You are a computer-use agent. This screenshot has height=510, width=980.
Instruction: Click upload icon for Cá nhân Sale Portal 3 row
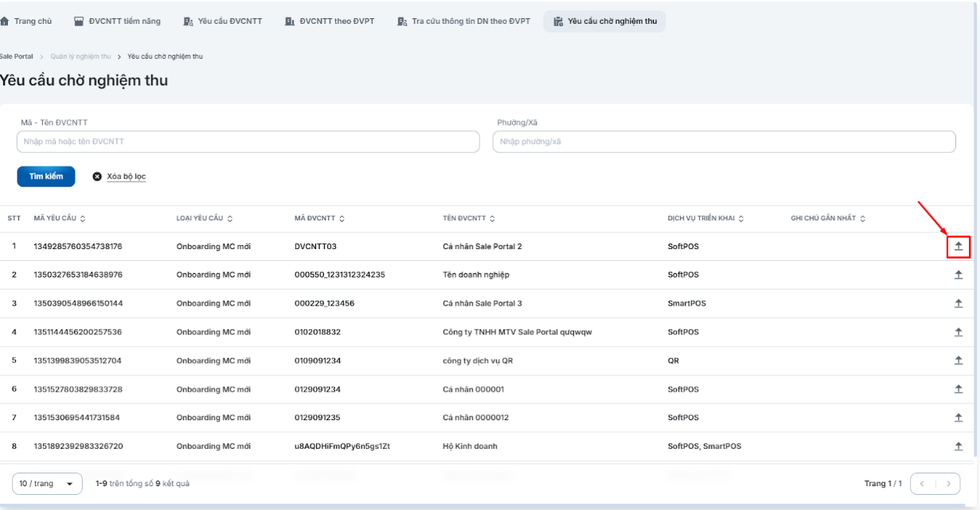click(959, 303)
